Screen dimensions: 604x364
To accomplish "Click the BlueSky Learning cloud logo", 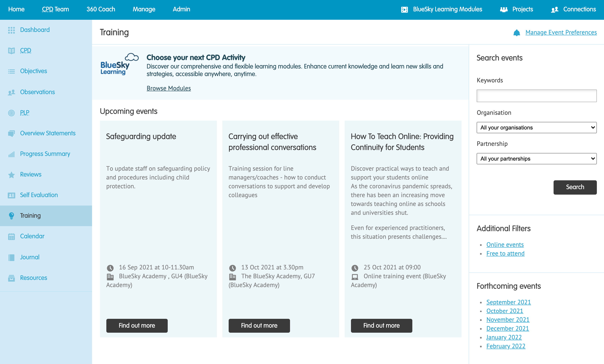I will pos(120,64).
